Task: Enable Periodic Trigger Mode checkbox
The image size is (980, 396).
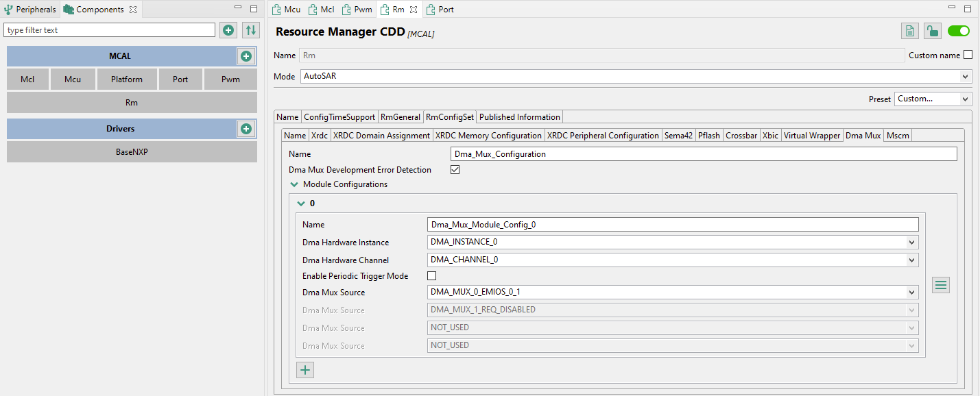Action: (432, 276)
